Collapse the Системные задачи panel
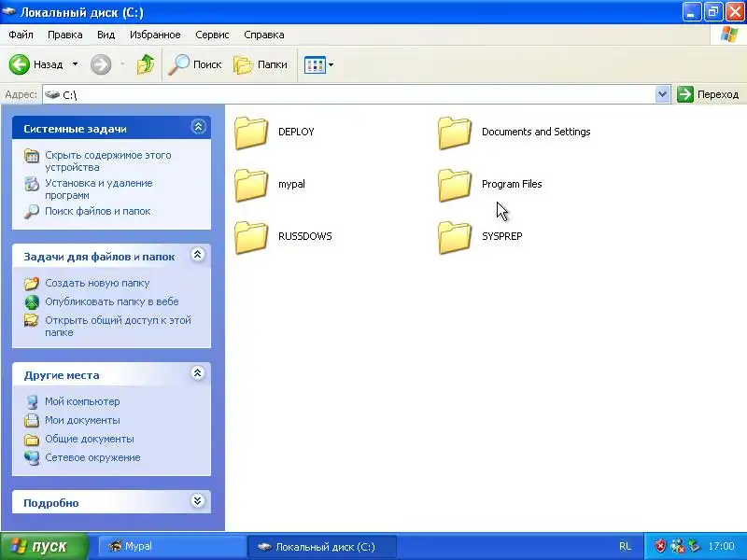 click(x=198, y=127)
